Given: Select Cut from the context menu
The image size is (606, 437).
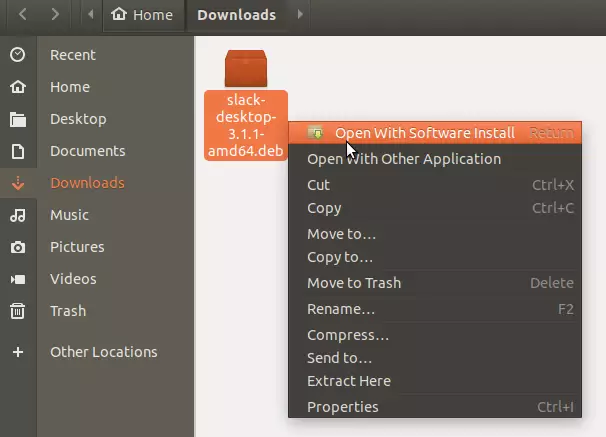Looking at the screenshot, I should click(x=435, y=185).
